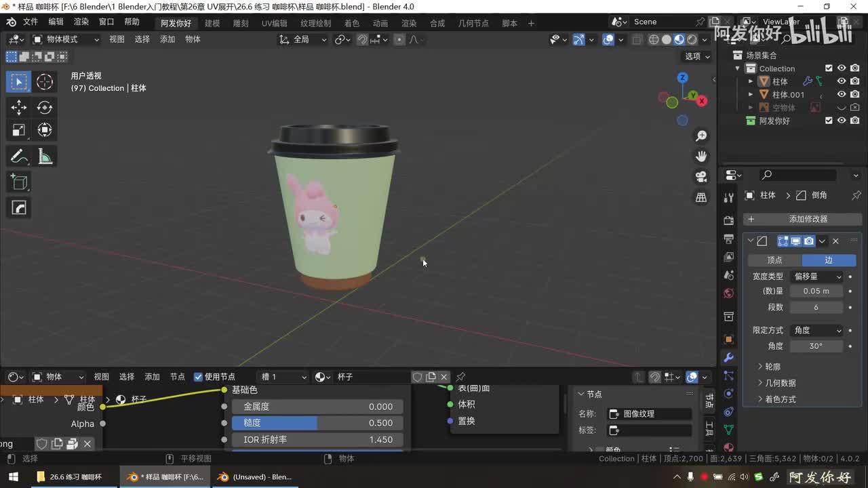Switch to the UV编辑 workspace tab
The image size is (868, 488).
275,23
